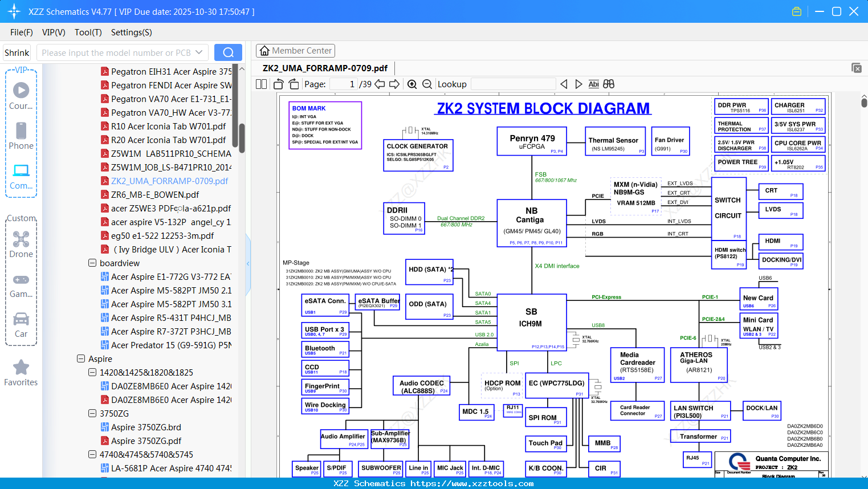This screenshot has width=868, height=489.
Task: Click the zoom in magnifier icon
Action: tap(412, 84)
